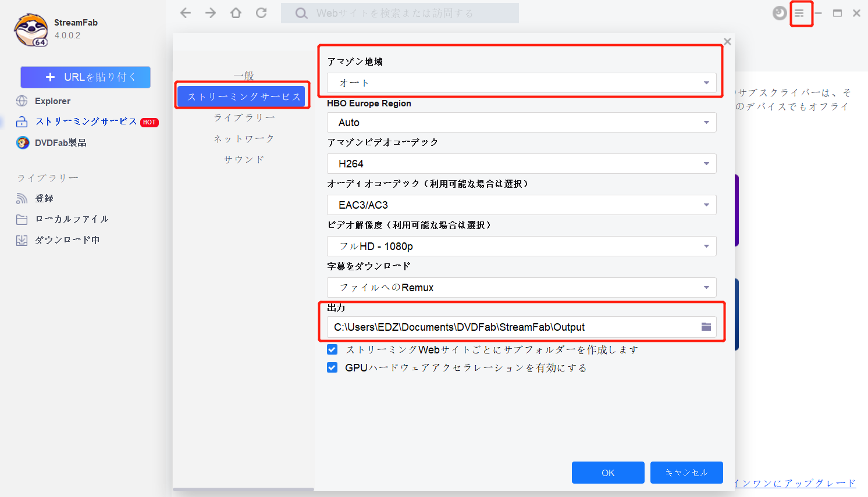Screen dimensions: 868x497
Task: Open the subtitle ファイルへのRemux dropdown
Action: pyautogui.click(x=521, y=287)
